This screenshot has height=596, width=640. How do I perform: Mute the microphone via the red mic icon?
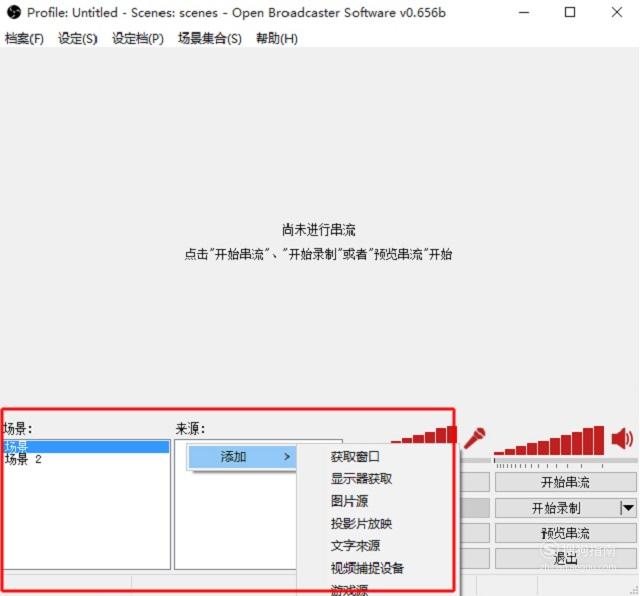(475, 438)
